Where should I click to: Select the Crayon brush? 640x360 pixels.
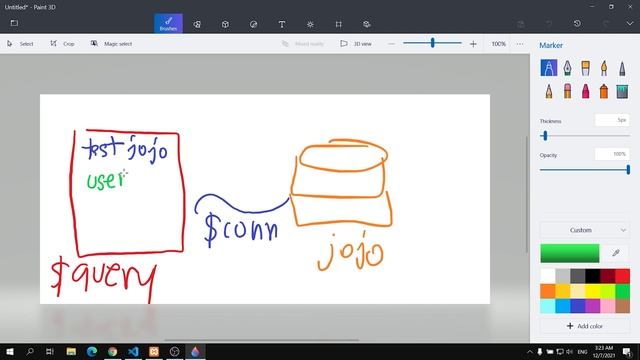pos(585,91)
